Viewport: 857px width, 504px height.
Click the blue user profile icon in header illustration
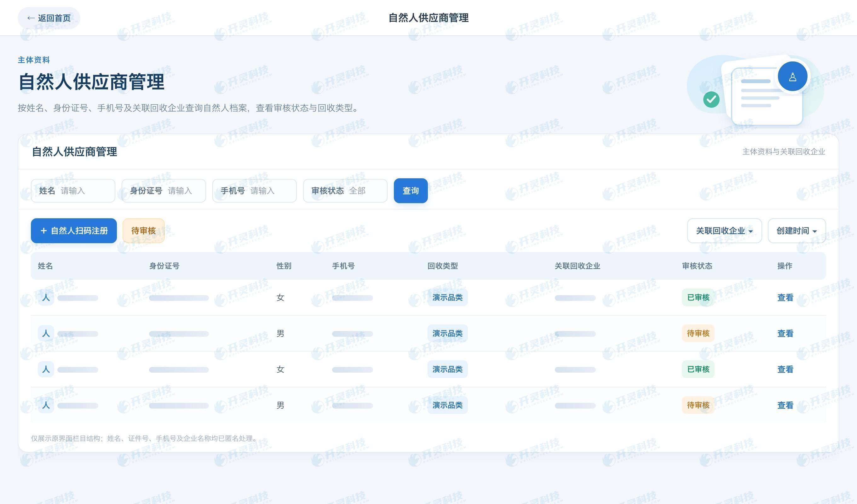point(793,77)
